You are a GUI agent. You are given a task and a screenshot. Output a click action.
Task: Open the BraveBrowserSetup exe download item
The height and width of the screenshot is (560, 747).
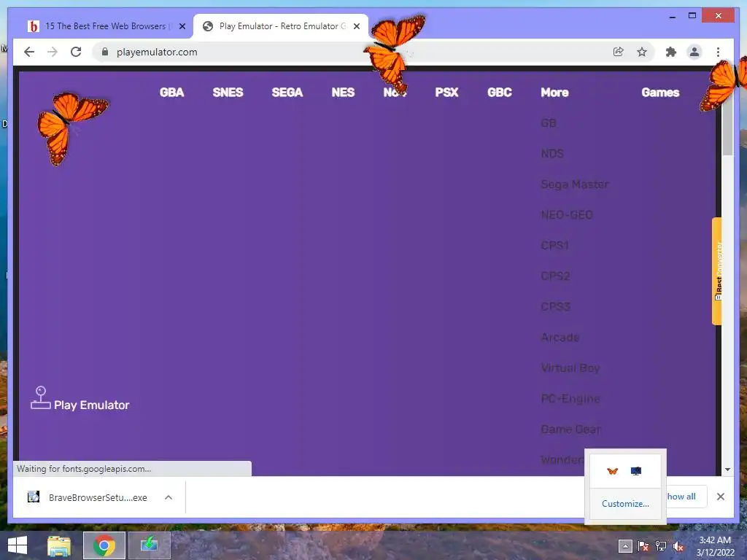tap(88, 497)
